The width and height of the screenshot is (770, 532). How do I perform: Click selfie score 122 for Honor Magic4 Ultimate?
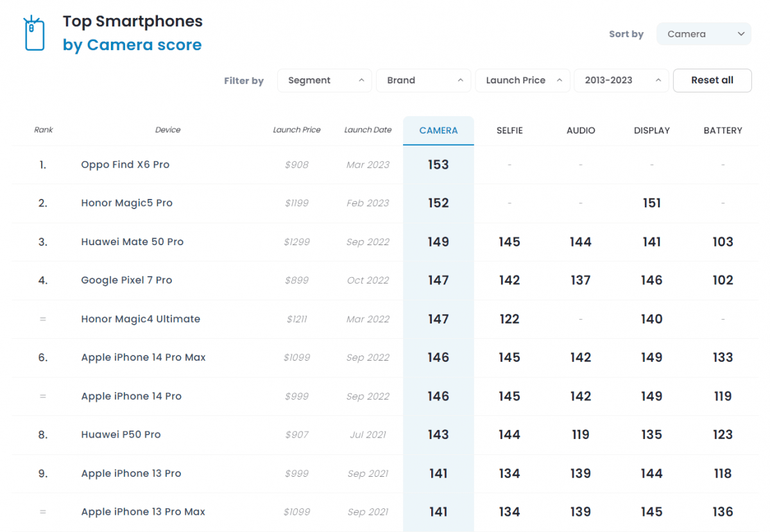point(509,319)
